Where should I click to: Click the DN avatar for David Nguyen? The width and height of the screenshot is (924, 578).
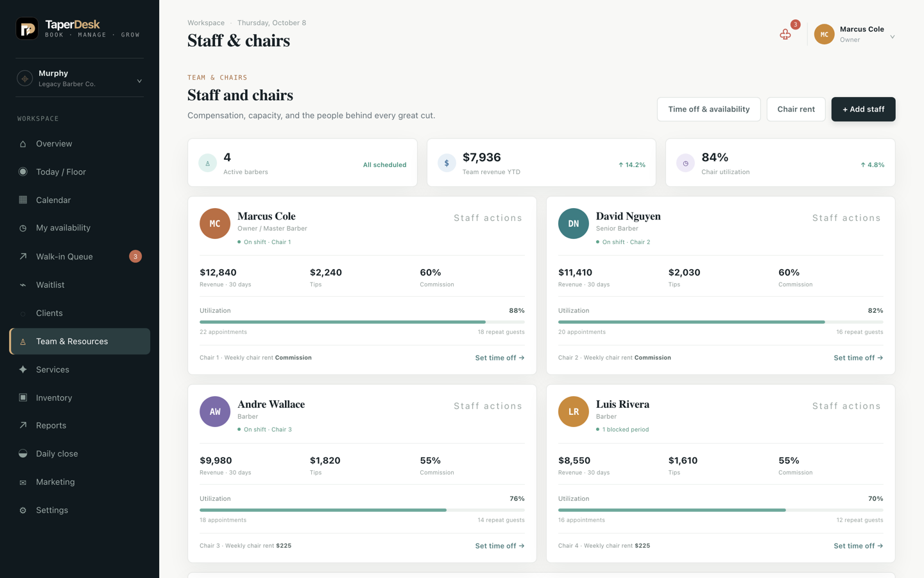[x=573, y=223]
